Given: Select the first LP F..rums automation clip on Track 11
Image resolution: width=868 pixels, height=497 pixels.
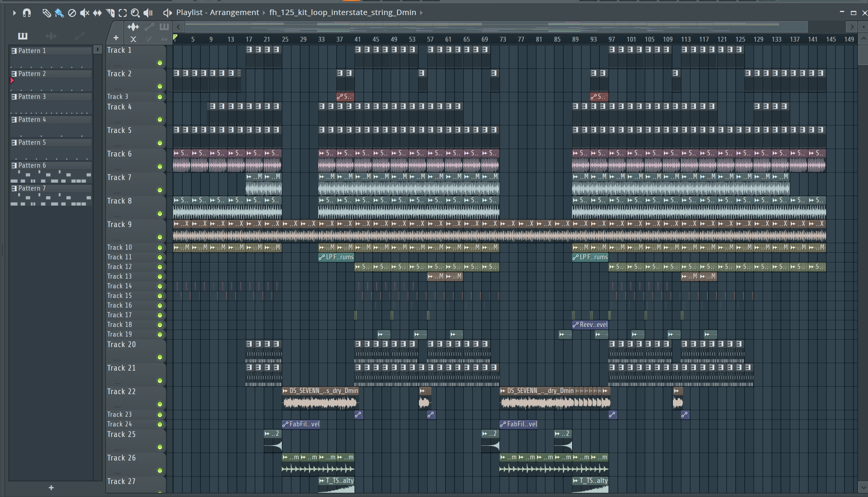Looking at the screenshot, I should coord(336,257).
